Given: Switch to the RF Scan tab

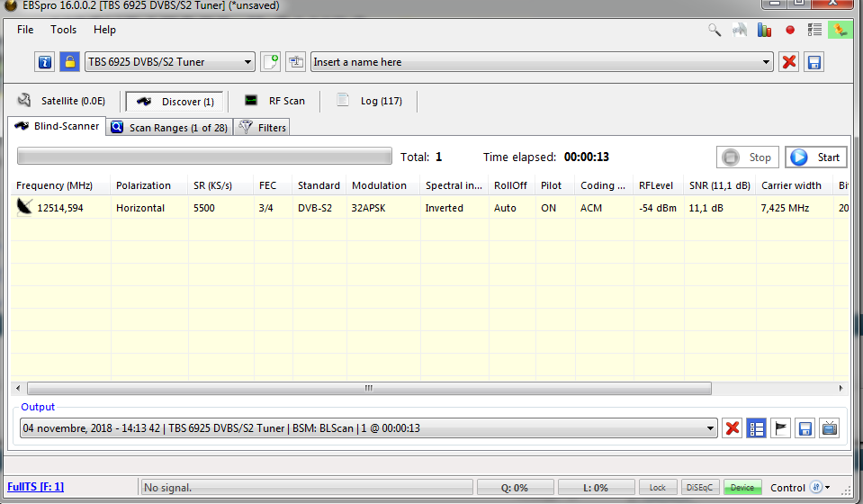Looking at the screenshot, I should click(274, 101).
